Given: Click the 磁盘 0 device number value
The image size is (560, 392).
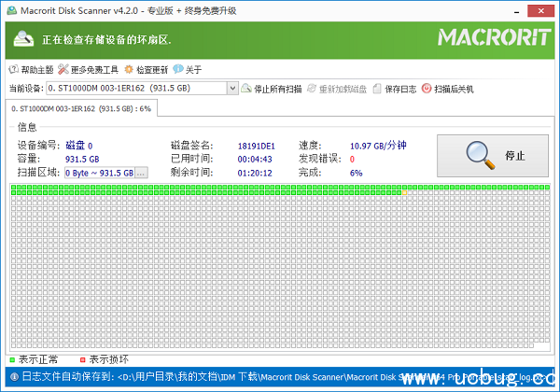Looking at the screenshot, I should pyautogui.click(x=79, y=146).
